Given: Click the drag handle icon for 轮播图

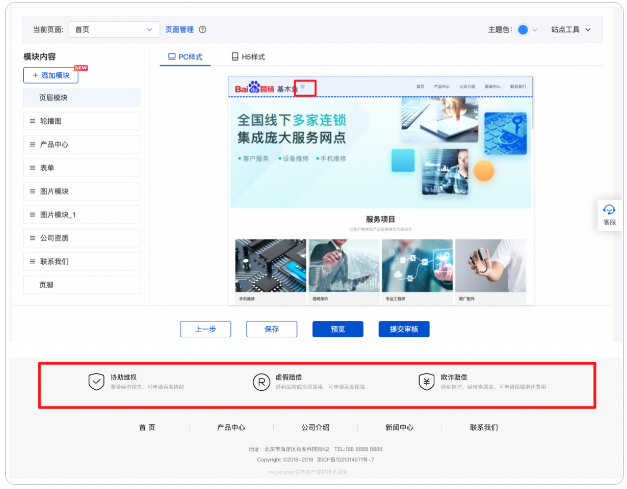Looking at the screenshot, I should click(32, 121).
